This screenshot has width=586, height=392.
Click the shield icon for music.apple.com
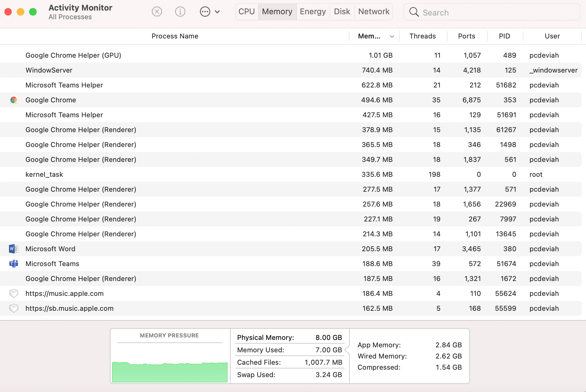click(14, 293)
